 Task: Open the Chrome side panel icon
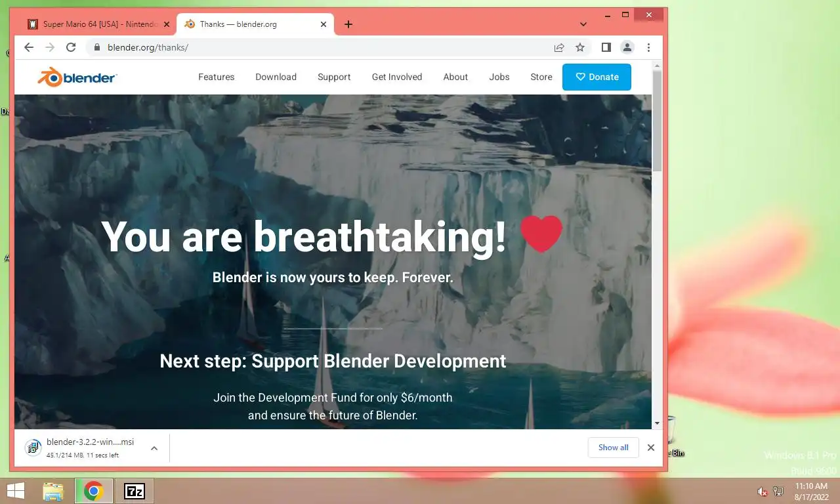pyautogui.click(x=606, y=47)
